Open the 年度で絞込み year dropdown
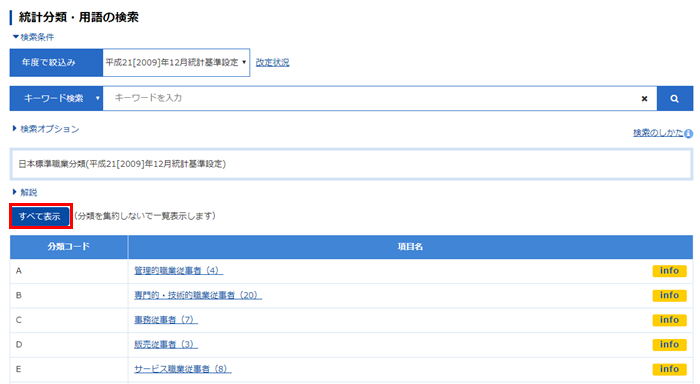 pyautogui.click(x=176, y=63)
